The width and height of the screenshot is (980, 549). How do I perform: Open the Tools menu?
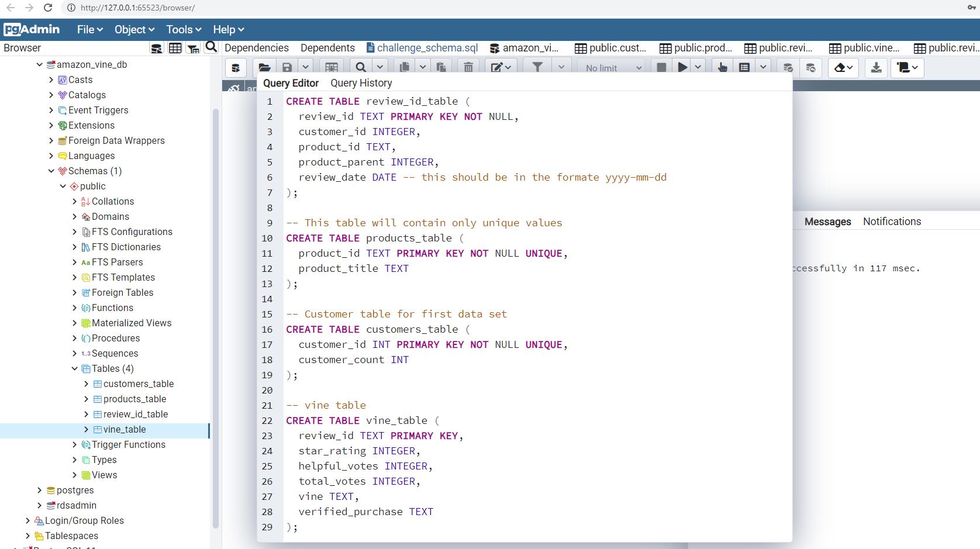click(x=183, y=29)
